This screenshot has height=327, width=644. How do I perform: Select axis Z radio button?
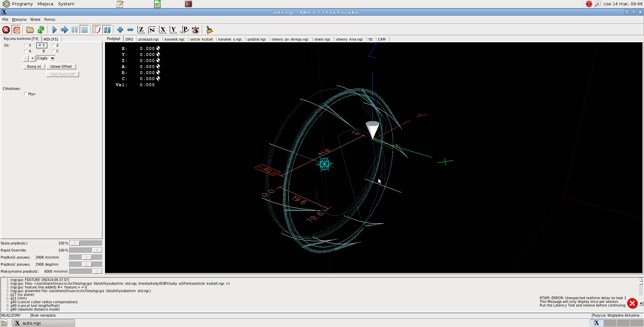pos(53,45)
